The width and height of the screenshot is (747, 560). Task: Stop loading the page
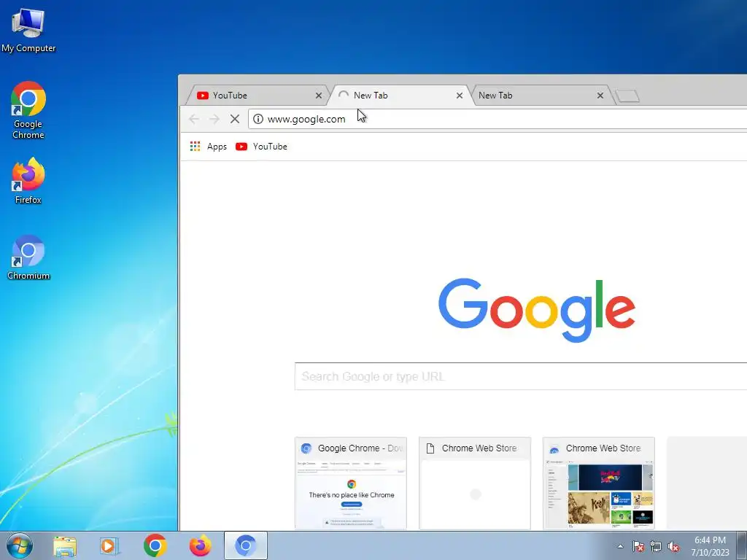235,119
